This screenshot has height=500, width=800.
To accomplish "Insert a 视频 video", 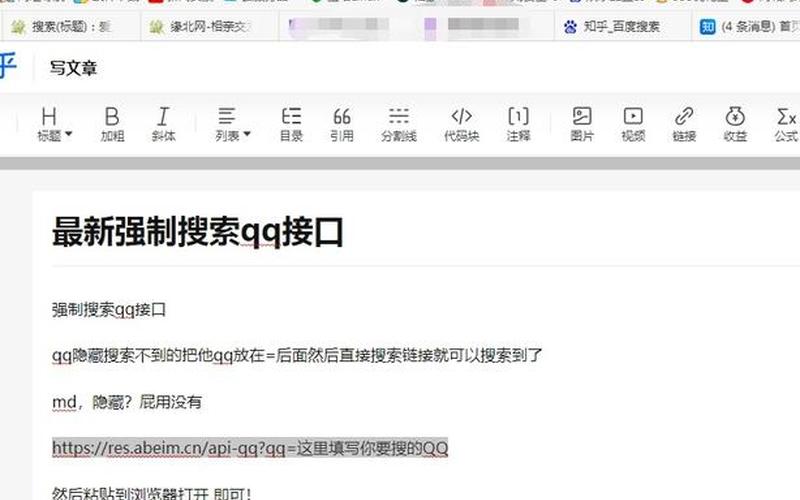I will (x=633, y=124).
